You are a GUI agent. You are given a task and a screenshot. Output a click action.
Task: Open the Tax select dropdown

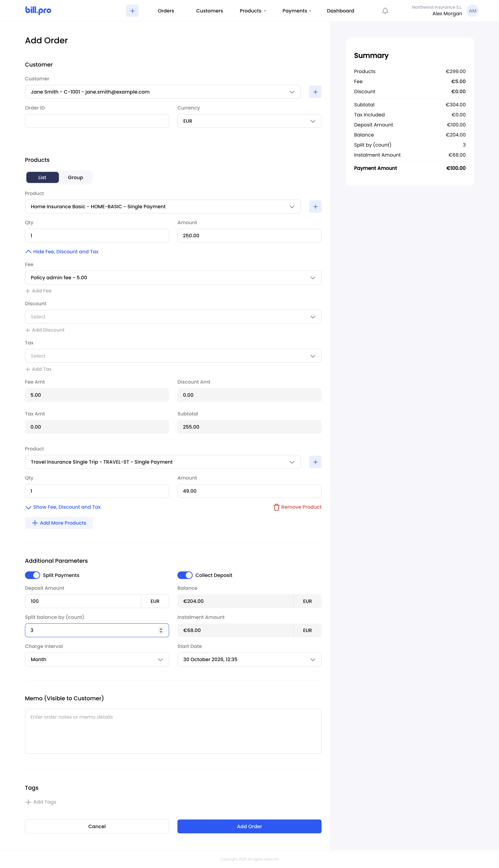173,356
